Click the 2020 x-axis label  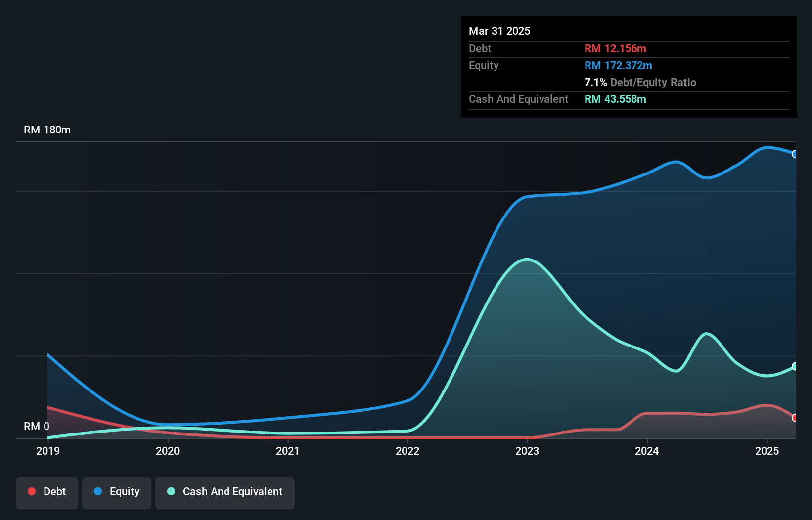click(168, 451)
